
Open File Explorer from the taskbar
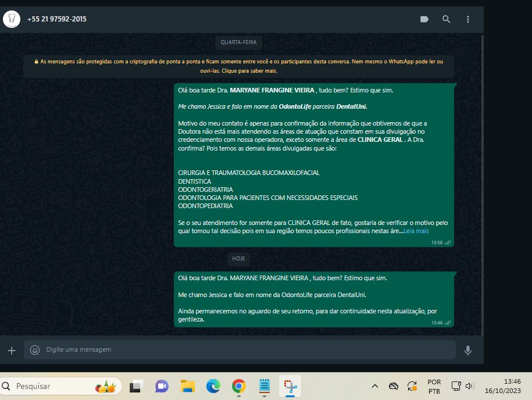click(x=188, y=386)
